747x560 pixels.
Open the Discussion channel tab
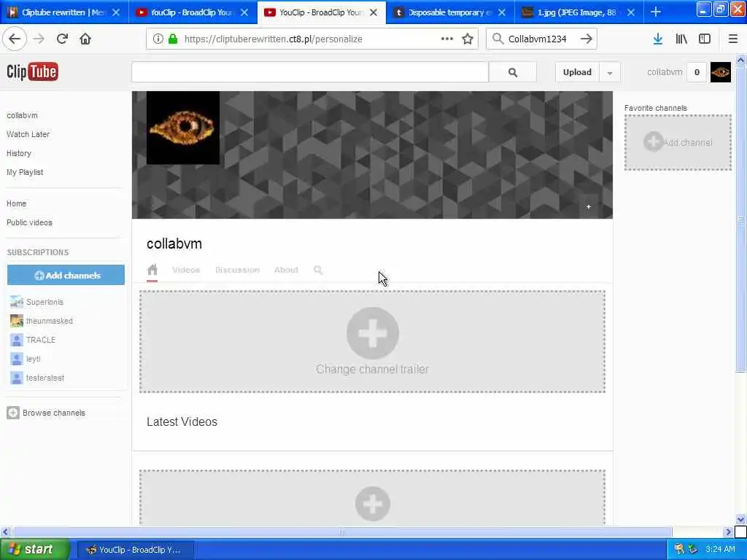[237, 270]
